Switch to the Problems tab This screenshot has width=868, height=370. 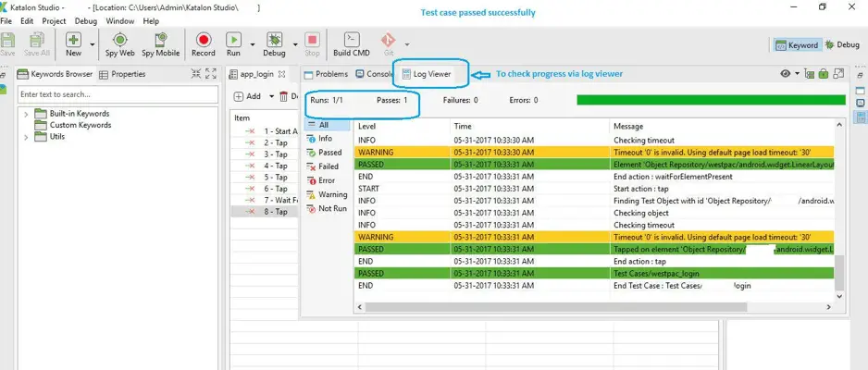coord(326,74)
